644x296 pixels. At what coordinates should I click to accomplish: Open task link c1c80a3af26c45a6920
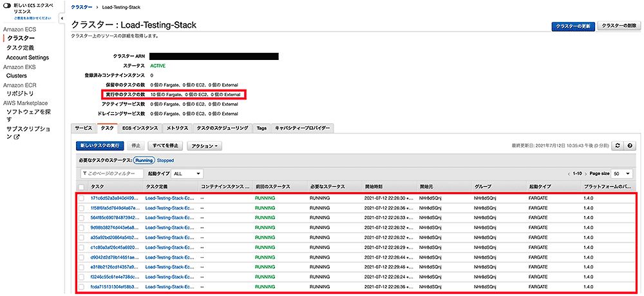point(115,248)
